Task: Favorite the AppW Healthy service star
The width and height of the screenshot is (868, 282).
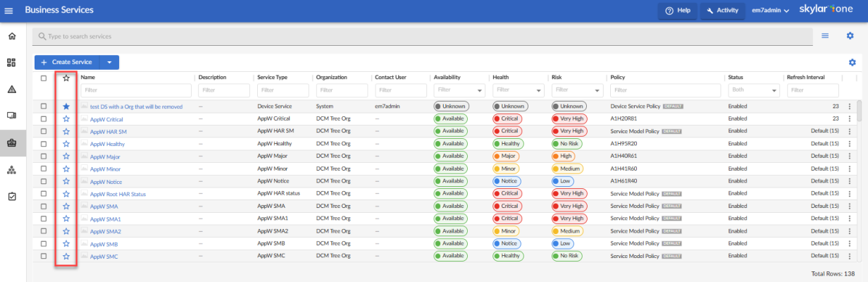Action: click(66, 144)
